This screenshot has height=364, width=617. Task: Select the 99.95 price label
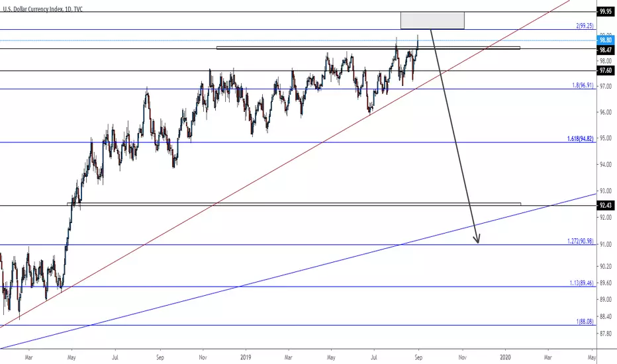(605, 12)
